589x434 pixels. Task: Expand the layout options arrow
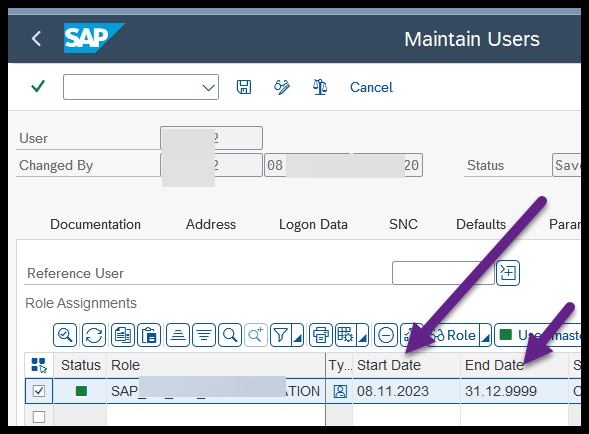[363, 335]
